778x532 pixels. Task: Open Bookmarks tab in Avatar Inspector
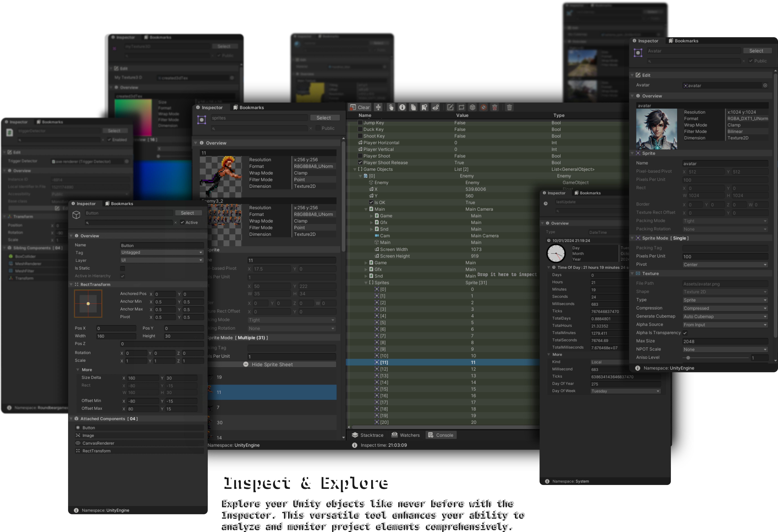683,41
